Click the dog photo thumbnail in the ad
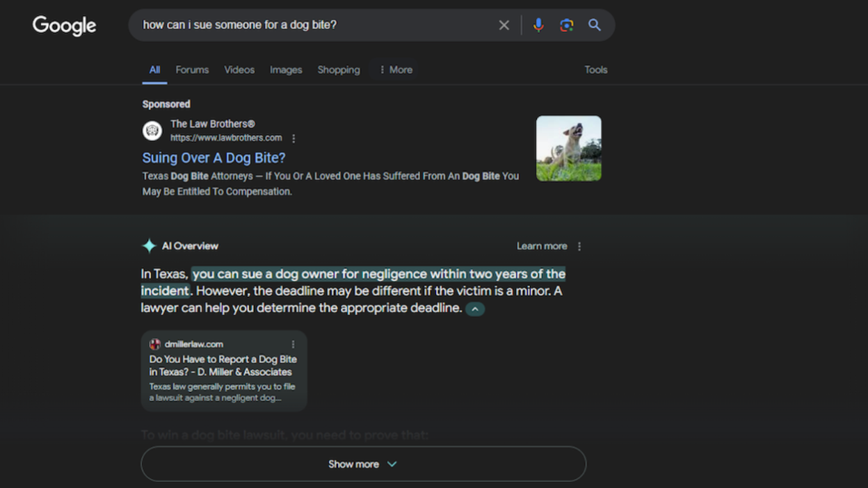 pyautogui.click(x=569, y=148)
